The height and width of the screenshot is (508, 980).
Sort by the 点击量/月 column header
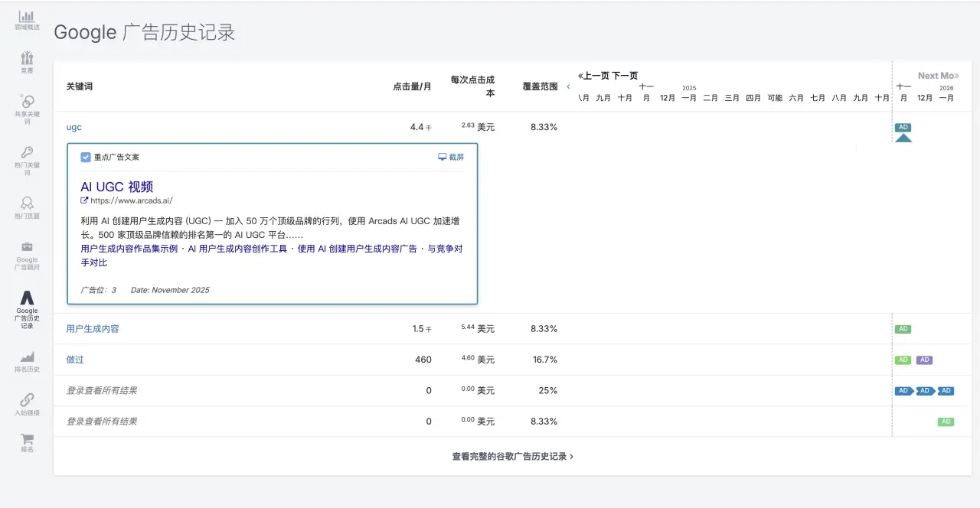pos(412,86)
